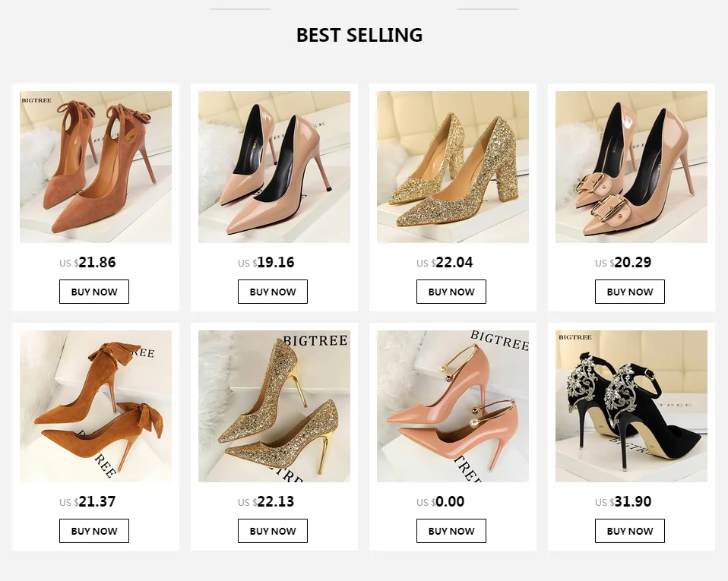
Task: Click BUY NOW under the $20.29 shoes
Action: 630,292
